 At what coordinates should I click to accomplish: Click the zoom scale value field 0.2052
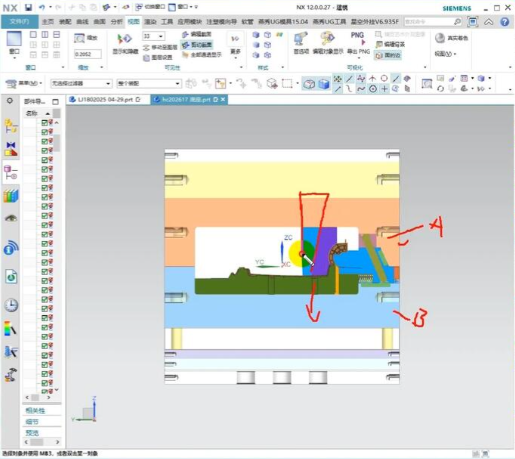point(87,54)
